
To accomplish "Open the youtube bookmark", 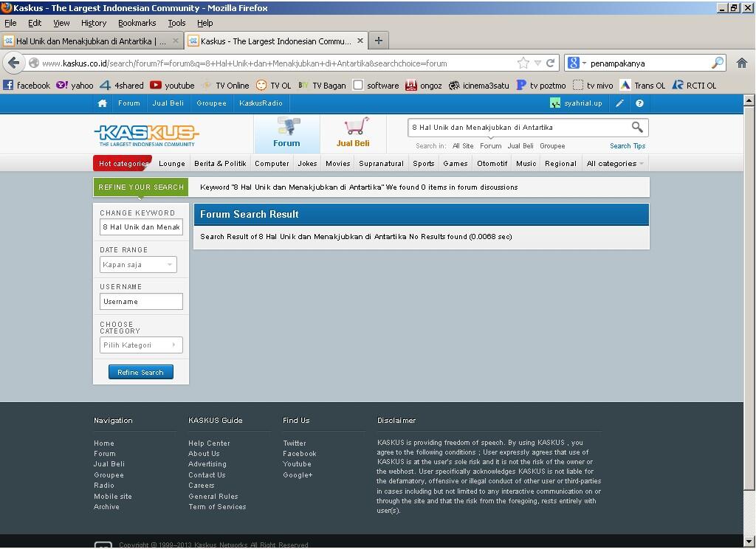I will pos(172,86).
